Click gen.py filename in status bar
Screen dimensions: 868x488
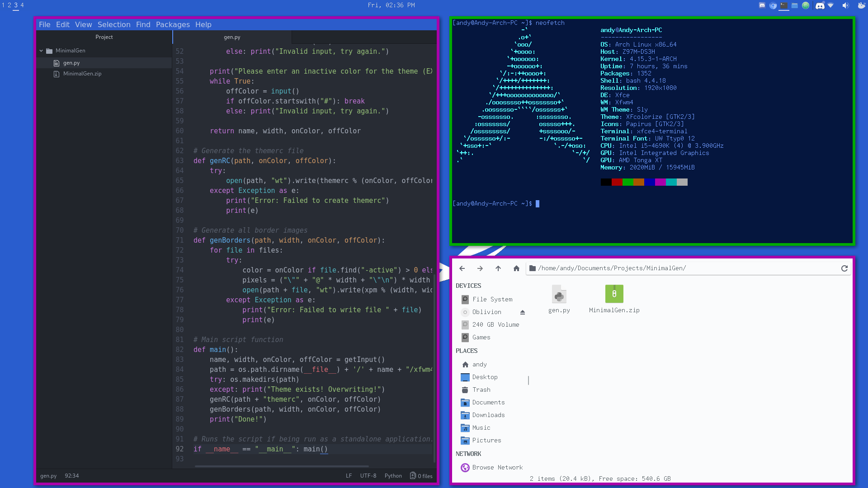48,475
